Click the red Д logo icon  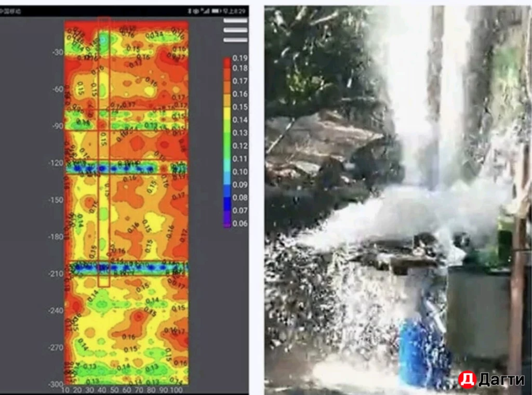[x=467, y=379]
